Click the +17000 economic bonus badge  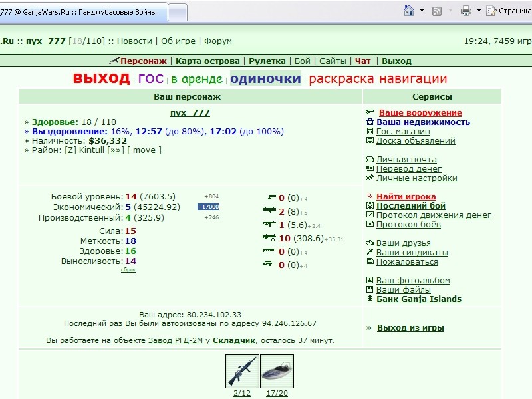pyautogui.click(x=208, y=207)
